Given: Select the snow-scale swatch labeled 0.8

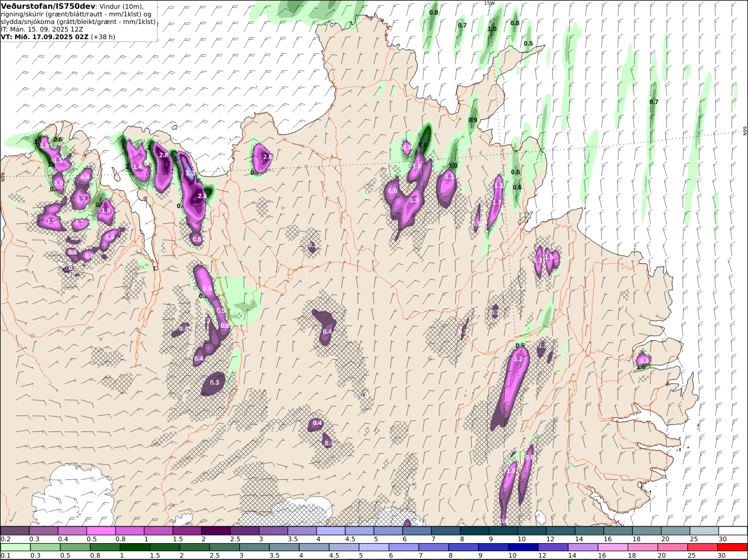Looking at the screenshot, I should (129, 531).
